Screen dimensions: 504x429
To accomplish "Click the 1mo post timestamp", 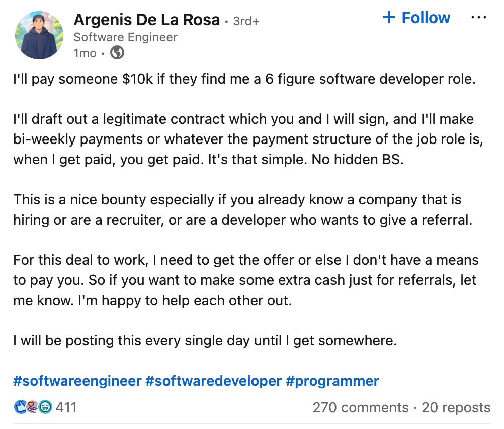I will tap(85, 53).
